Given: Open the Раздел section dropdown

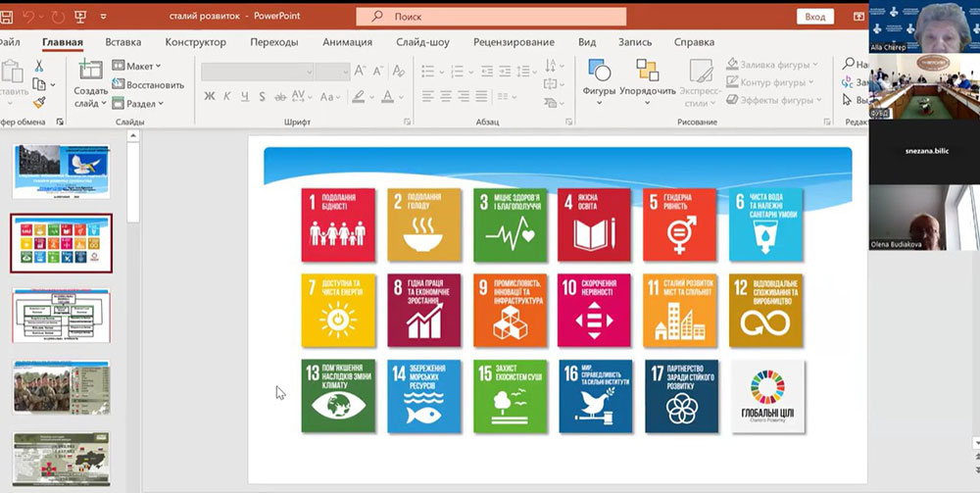Looking at the screenshot, I should [138, 103].
